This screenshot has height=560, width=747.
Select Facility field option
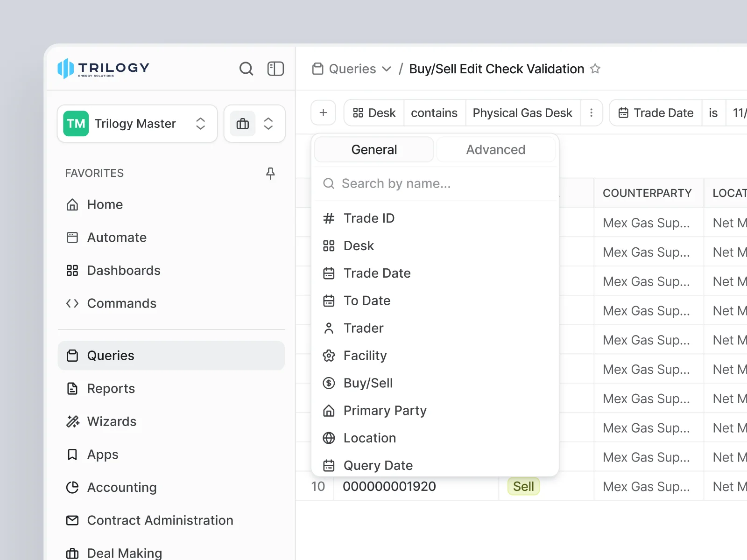tap(435, 356)
